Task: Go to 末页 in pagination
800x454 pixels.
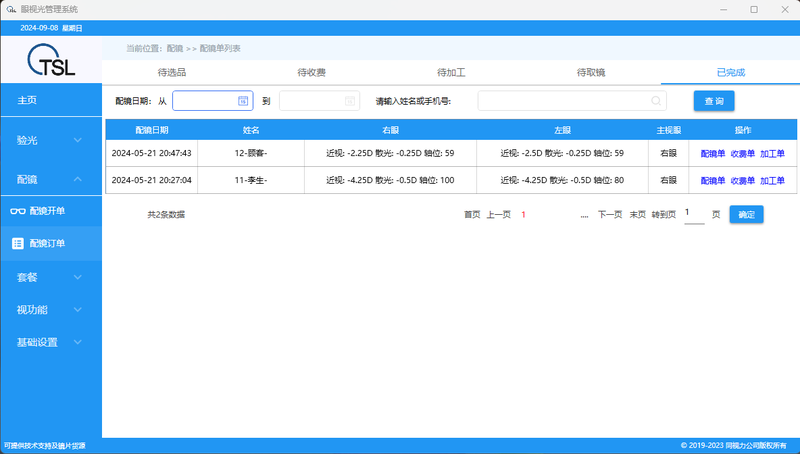Action: click(x=637, y=215)
